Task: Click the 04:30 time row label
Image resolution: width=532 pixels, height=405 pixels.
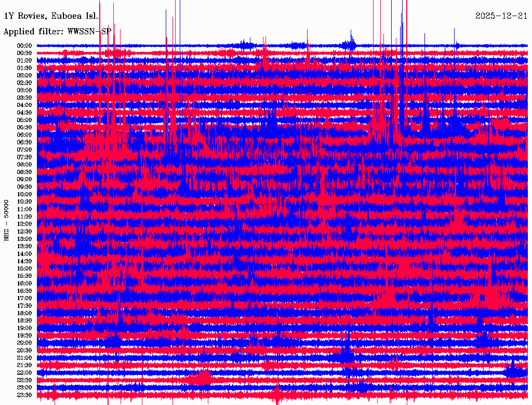Action: [24, 113]
